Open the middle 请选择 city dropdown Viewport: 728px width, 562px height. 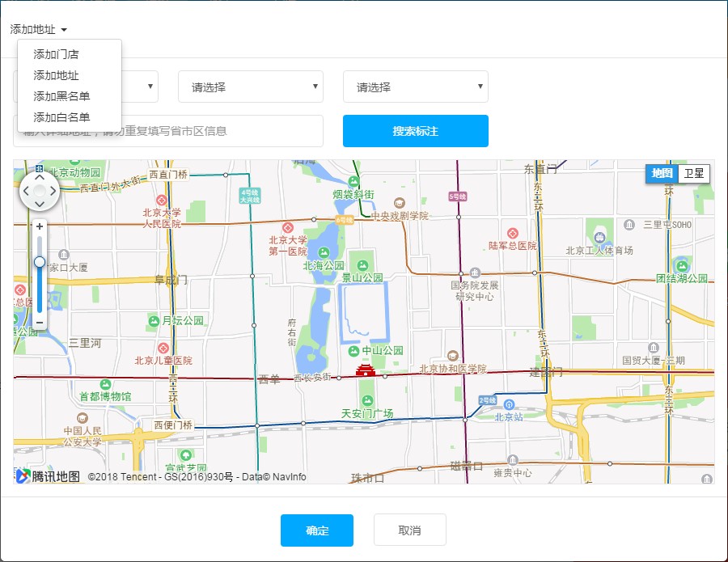(251, 87)
